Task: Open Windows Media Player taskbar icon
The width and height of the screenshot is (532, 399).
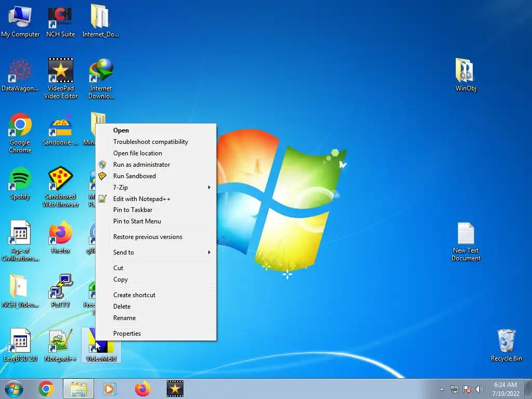Action: (110, 389)
